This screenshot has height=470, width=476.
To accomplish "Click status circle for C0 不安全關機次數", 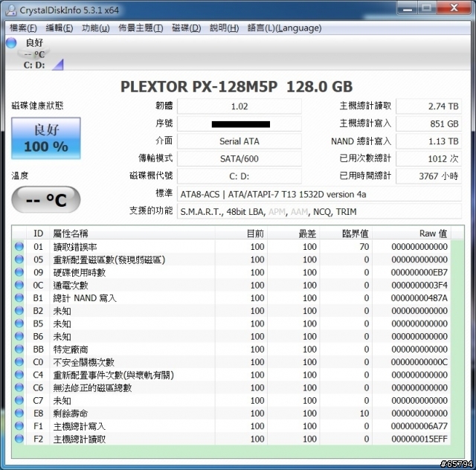I will click(19, 361).
